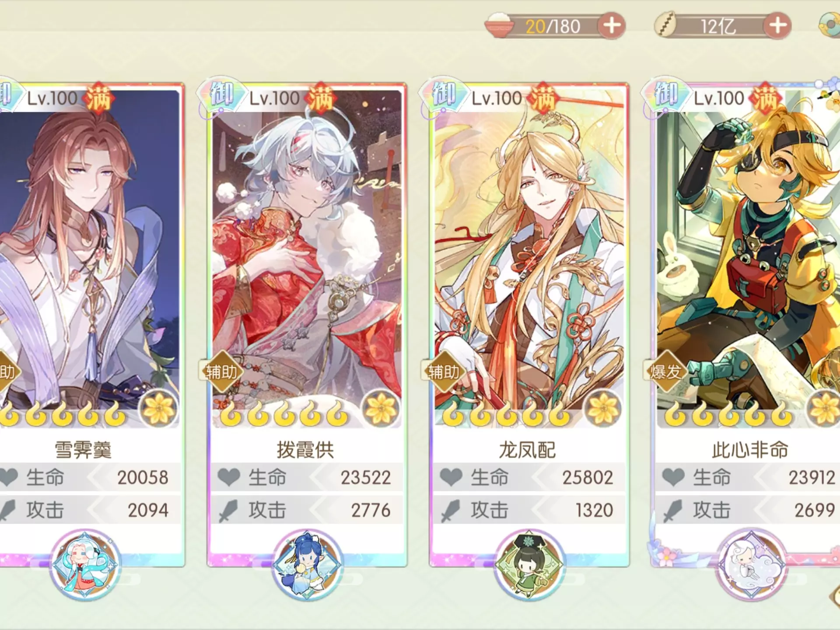
Task: Select the 辅助 role tag on 拨霞供
Action: point(222,372)
